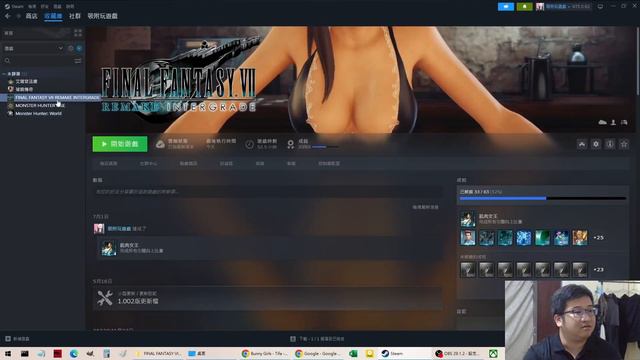The image size is (640, 360).
Task: Click the green 開始遊戲 play button
Action: coord(120,144)
